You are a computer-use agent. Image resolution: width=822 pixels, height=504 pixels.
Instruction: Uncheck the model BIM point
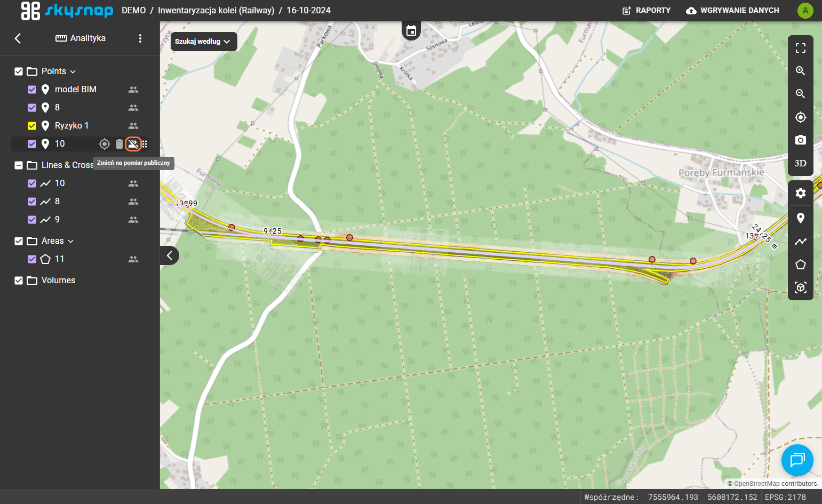click(x=32, y=90)
